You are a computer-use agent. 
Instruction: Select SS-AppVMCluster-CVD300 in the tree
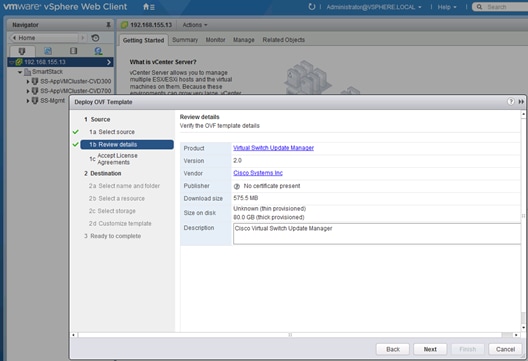pos(75,81)
